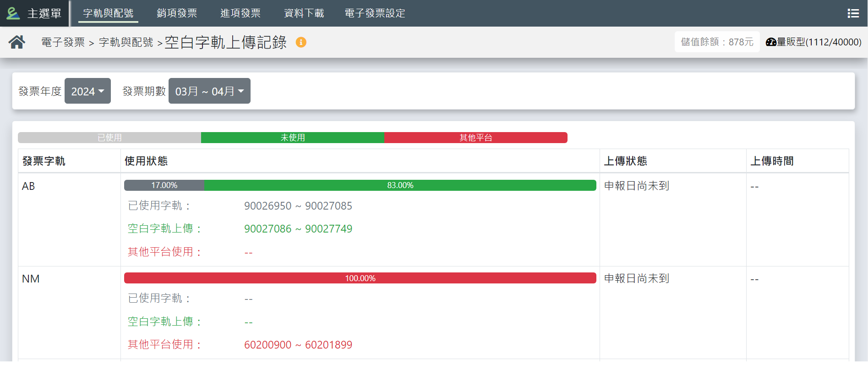This screenshot has height=377, width=868.
Task: Click the orange info icon beside page title
Action: pos(301,42)
